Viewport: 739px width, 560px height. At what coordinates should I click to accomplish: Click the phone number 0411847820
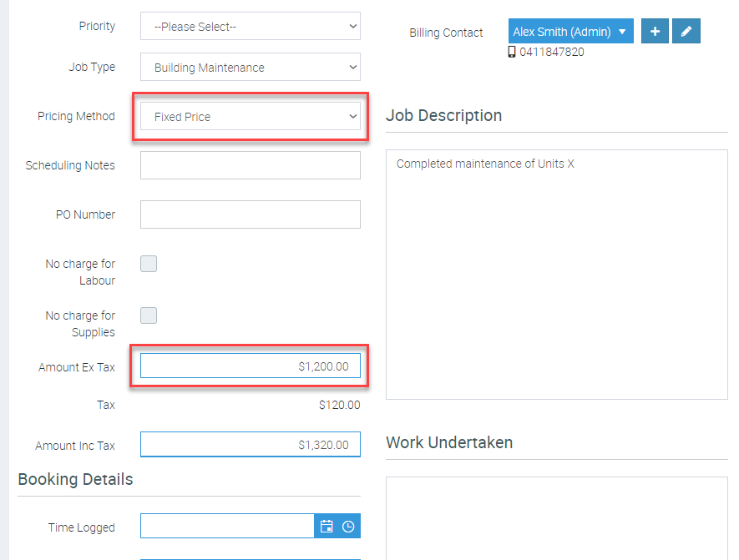[552, 52]
